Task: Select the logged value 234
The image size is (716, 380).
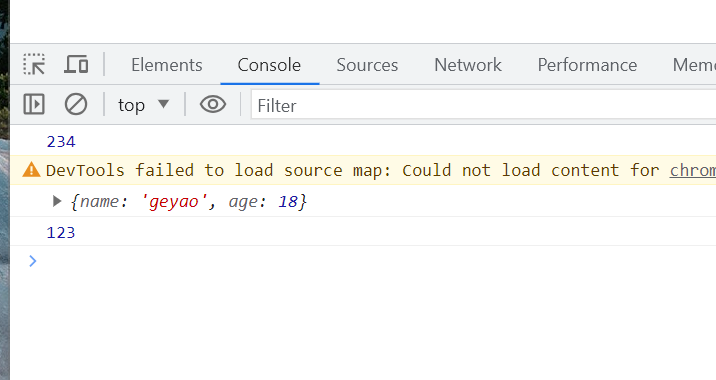Action: (x=61, y=142)
